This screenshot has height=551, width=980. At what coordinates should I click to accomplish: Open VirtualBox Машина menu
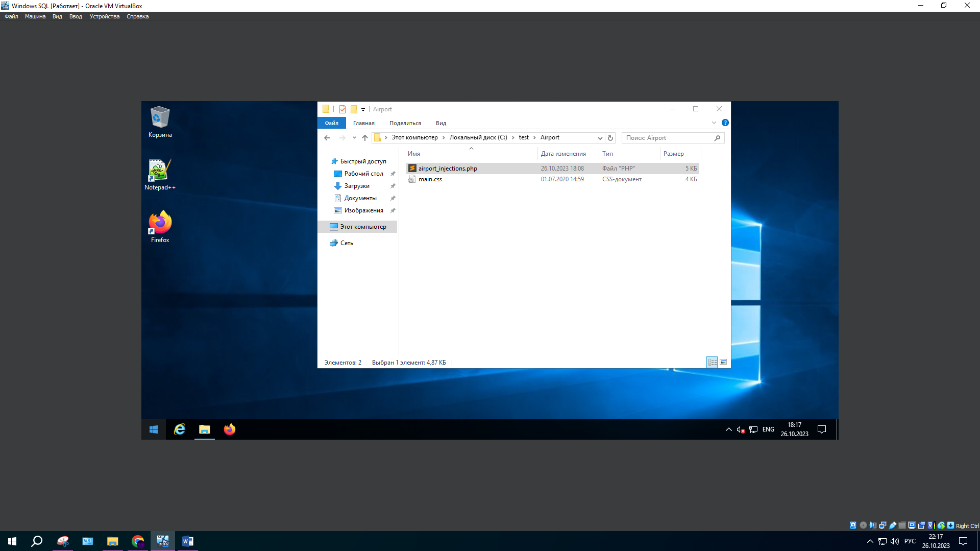[x=35, y=16]
